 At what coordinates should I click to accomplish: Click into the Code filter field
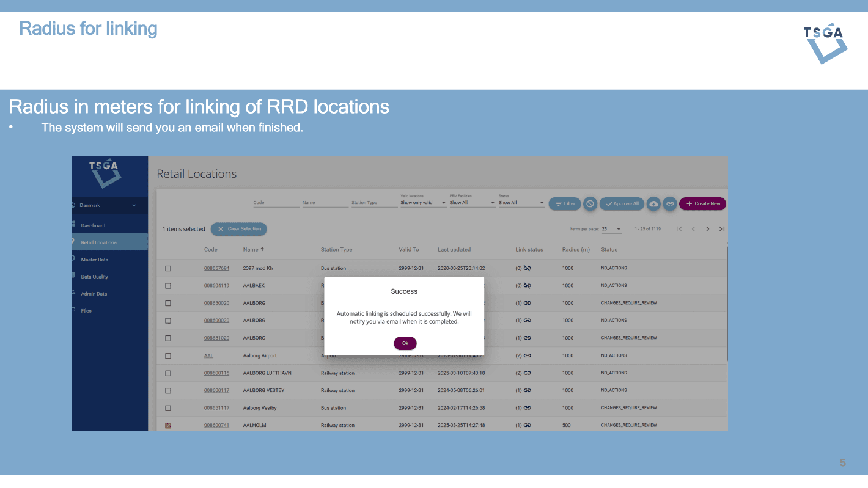[276, 203]
